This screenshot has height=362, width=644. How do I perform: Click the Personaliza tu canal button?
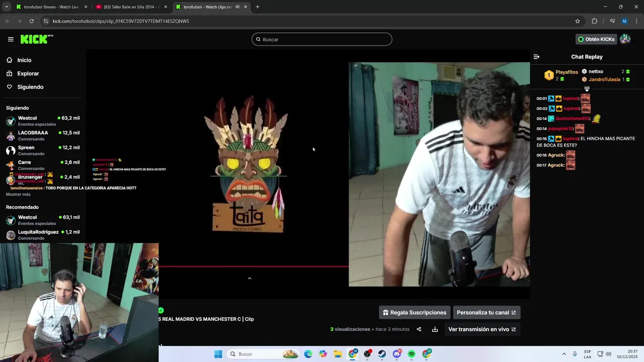click(486, 312)
